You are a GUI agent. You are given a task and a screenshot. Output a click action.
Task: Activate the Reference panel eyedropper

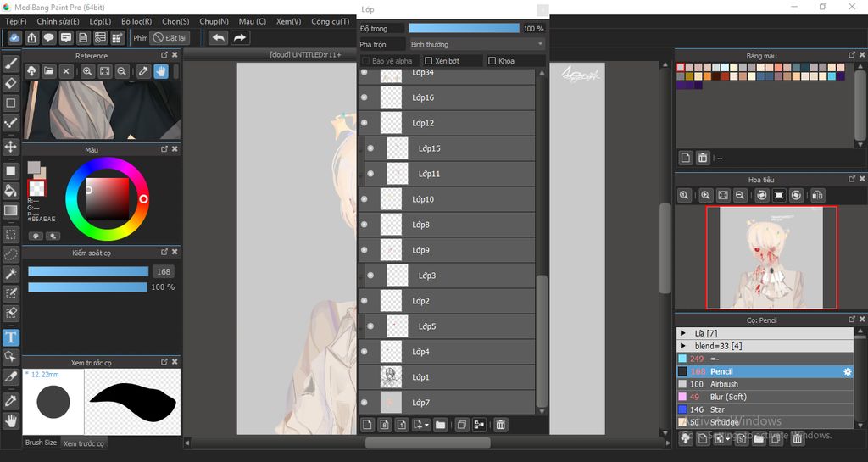tap(144, 71)
